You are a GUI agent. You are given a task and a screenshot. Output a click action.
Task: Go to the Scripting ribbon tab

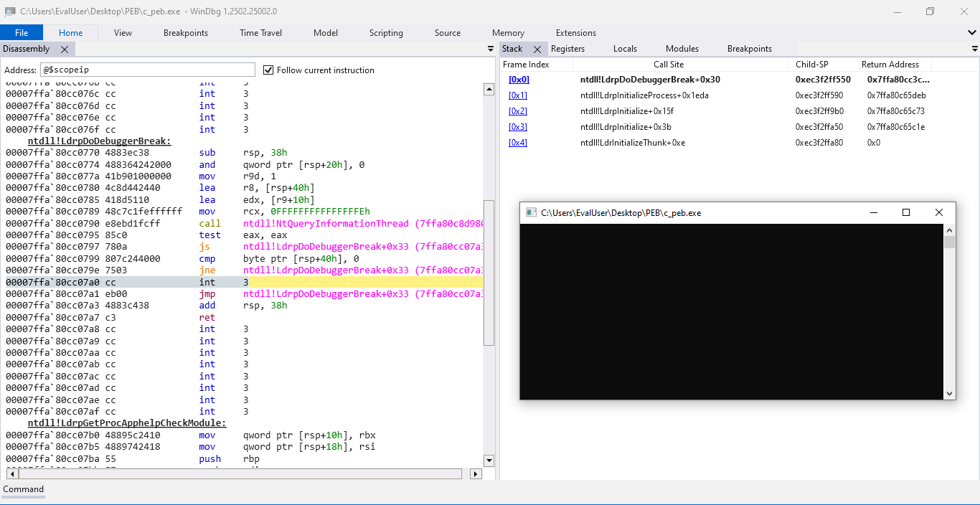tap(386, 33)
